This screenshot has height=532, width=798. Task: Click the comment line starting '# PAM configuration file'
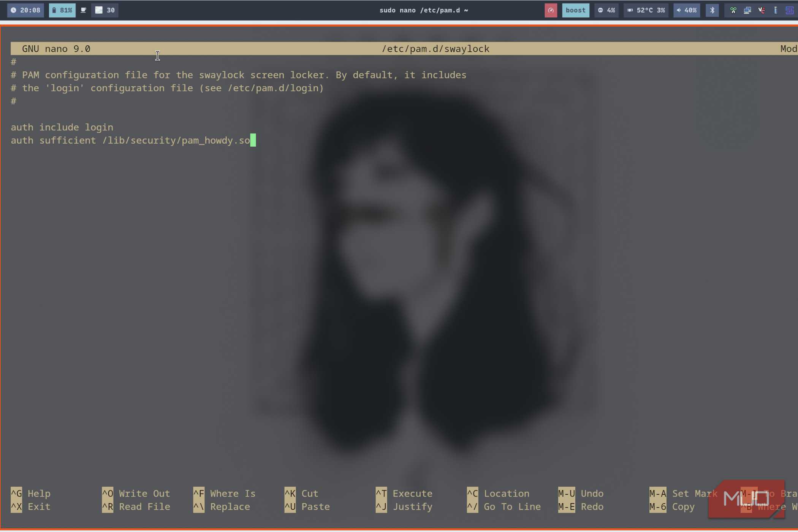coord(239,75)
